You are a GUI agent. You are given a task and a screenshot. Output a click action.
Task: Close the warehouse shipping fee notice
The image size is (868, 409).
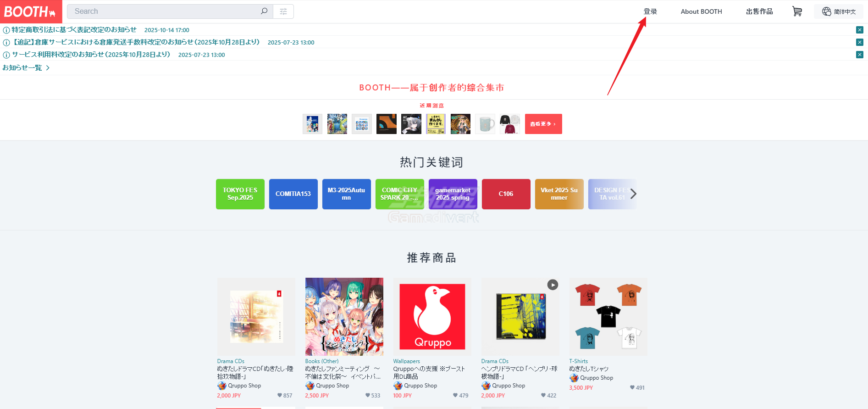(x=859, y=42)
